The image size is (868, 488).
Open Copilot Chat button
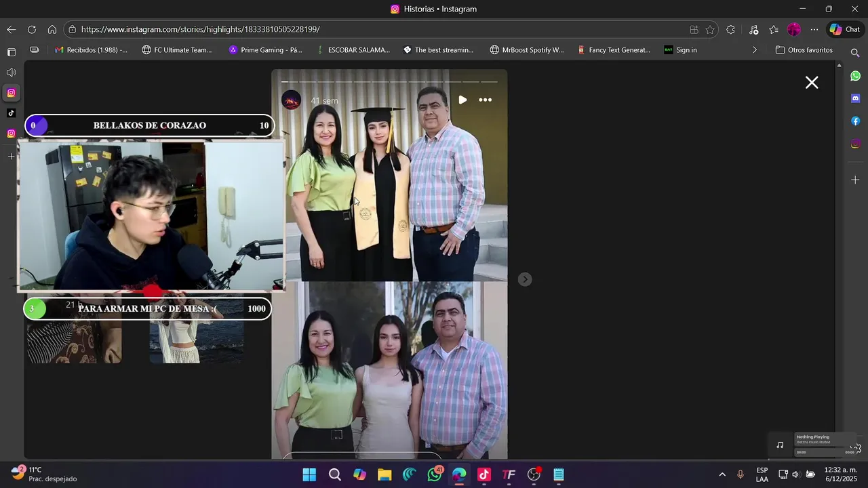click(x=845, y=30)
